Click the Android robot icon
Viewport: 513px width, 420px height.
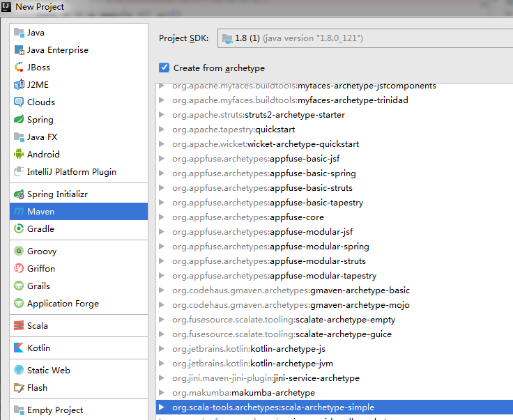pos(19,154)
